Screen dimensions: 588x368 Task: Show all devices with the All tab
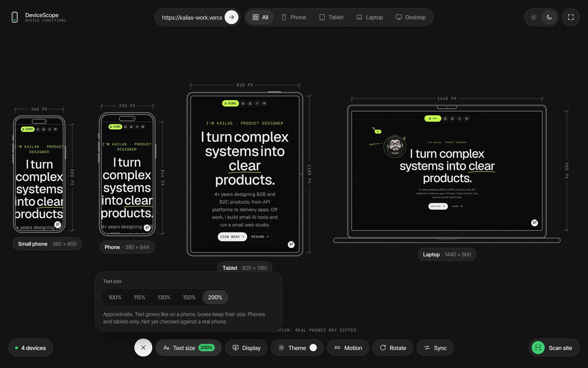pos(260,17)
